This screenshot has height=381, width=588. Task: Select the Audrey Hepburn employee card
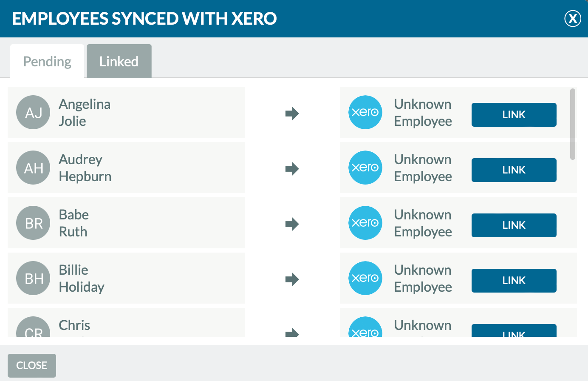tap(126, 168)
